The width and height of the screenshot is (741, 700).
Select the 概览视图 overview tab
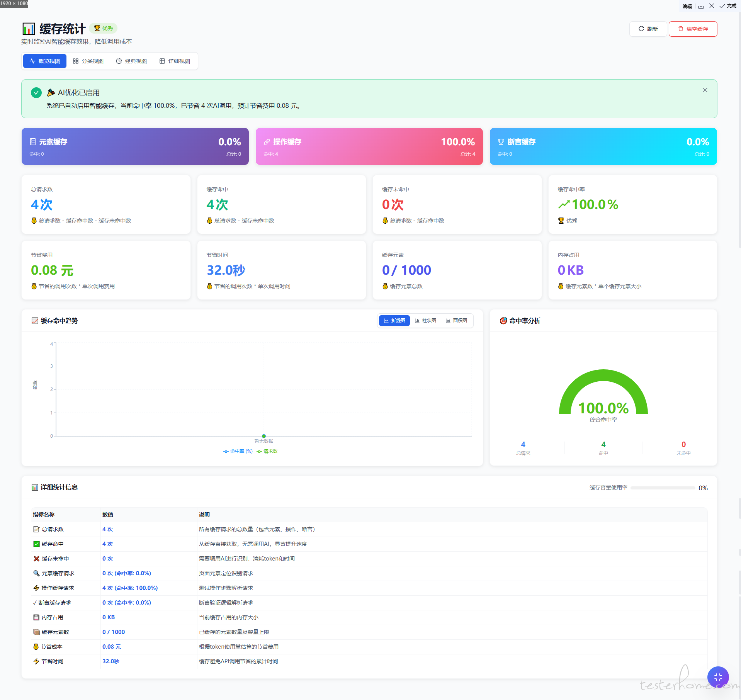click(x=45, y=61)
